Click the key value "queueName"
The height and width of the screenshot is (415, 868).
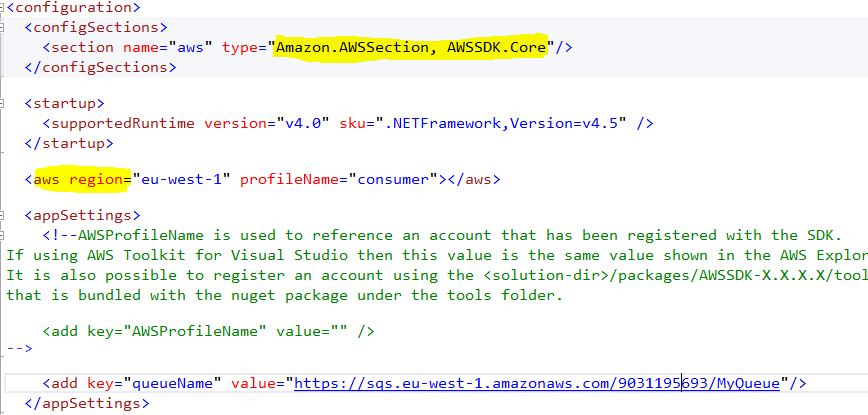point(172,383)
